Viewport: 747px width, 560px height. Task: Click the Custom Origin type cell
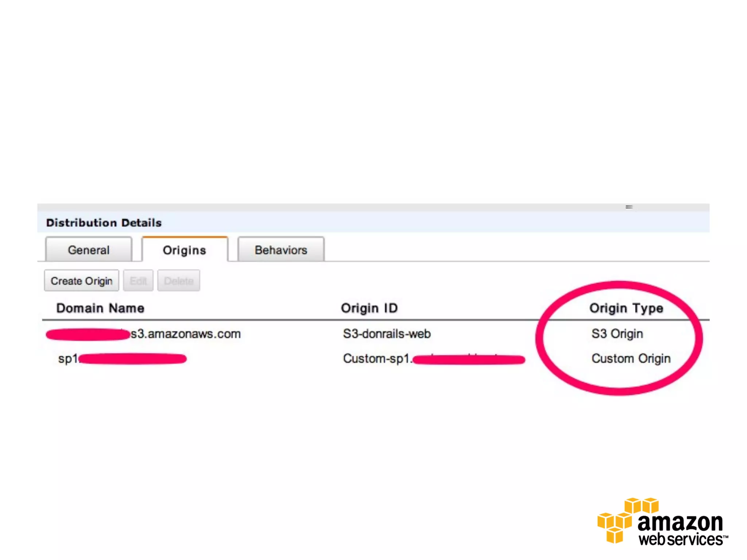point(631,358)
